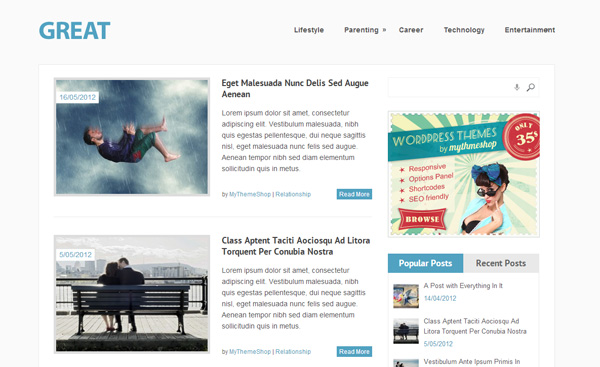Click Read More for Eget Malesuada post

click(354, 194)
